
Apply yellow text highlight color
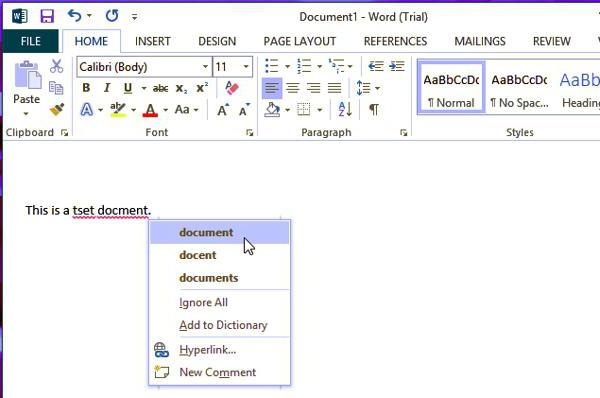click(x=118, y=110)
